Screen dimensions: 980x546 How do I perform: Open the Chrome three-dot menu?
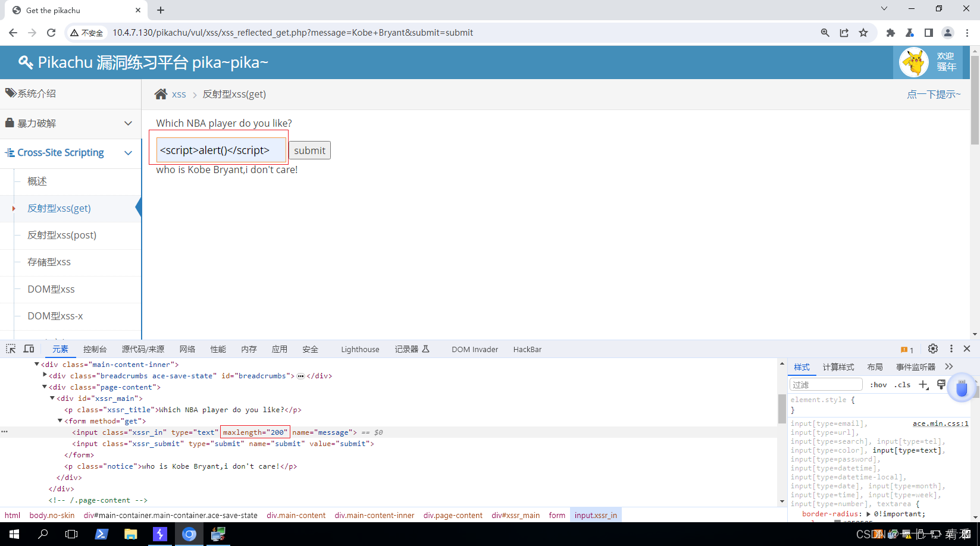point(967,33)
